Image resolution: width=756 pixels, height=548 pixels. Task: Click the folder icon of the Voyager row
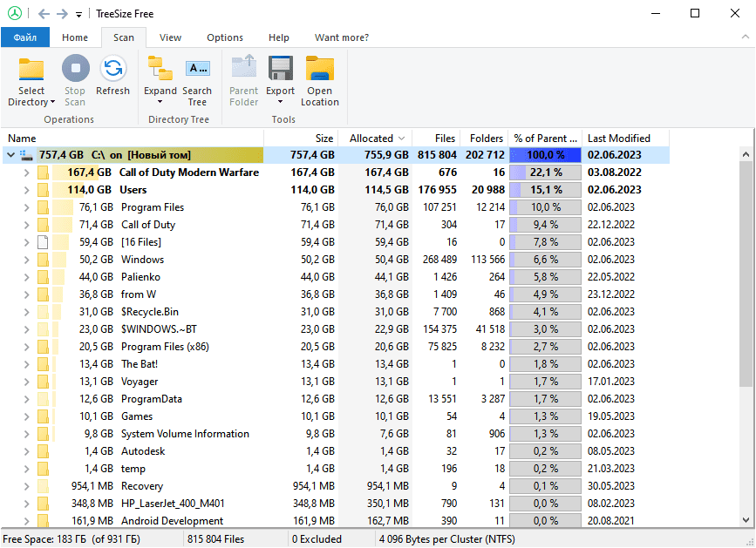click(43, 382)
